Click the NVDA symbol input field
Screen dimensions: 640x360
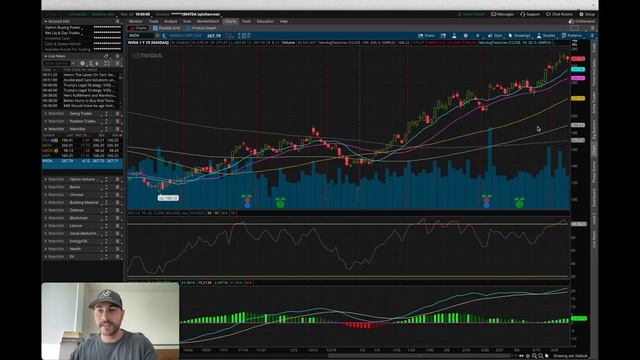pyautogui.click(x=141, y=36)
